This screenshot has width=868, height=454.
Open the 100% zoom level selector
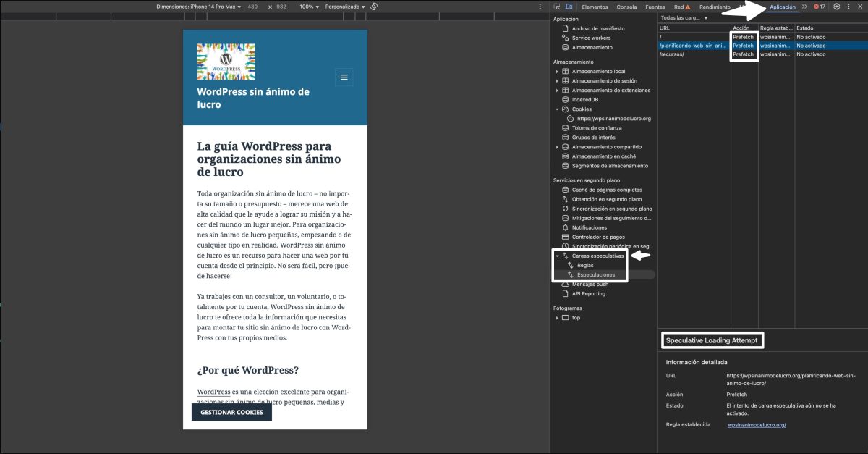[x=307, y=7]
